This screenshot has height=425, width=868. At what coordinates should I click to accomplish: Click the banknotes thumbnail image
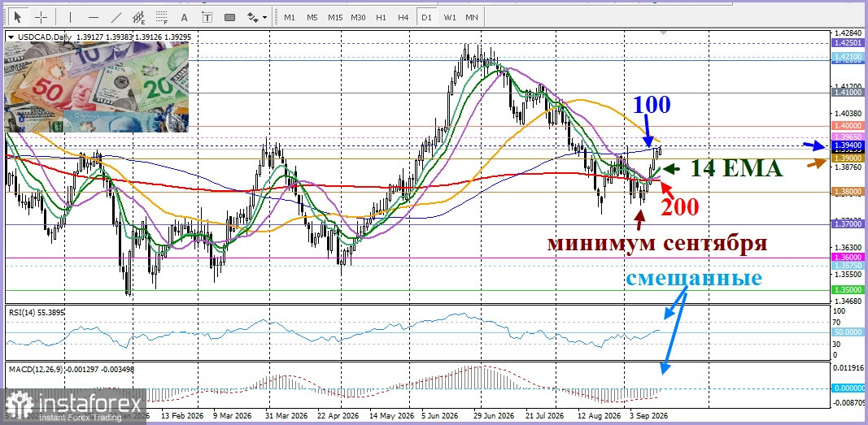(97, 87)
